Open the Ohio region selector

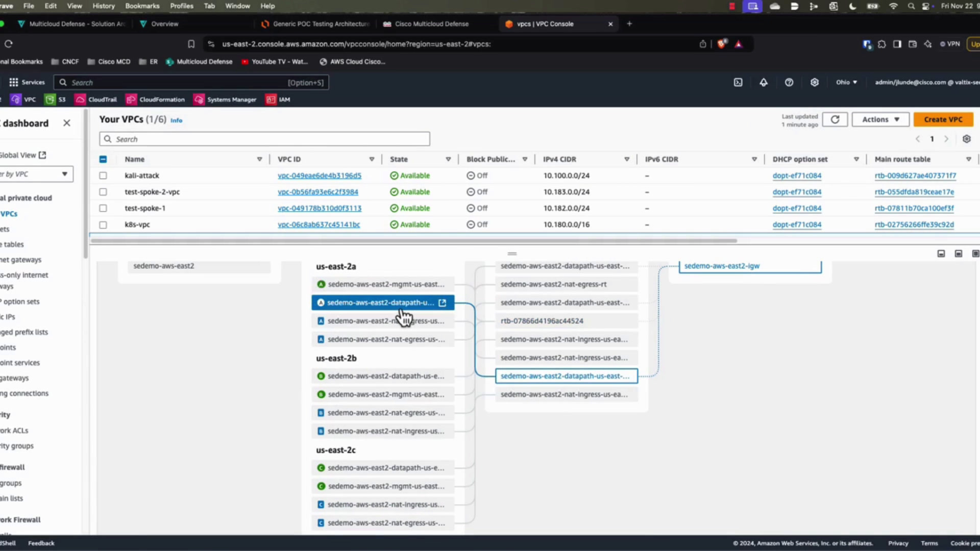[846, 82]
